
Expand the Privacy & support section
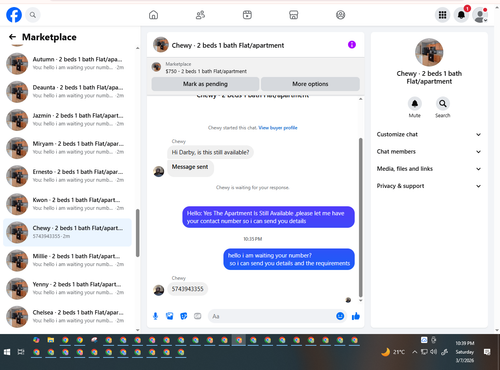429,186
